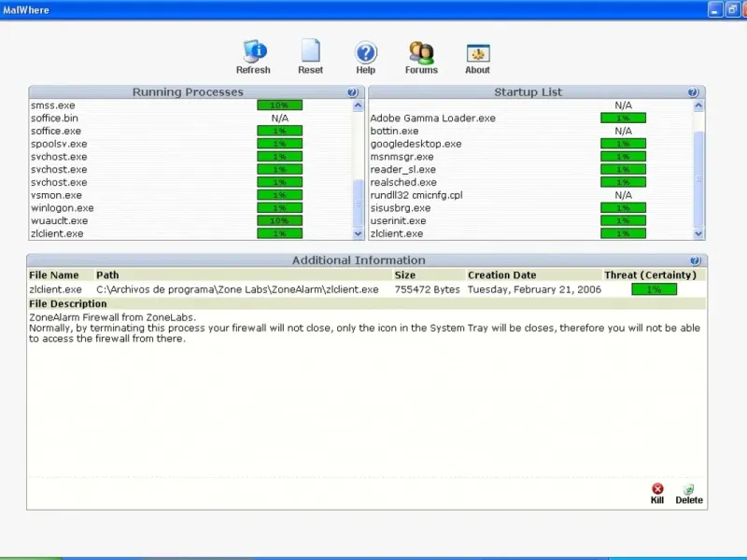
Task: Click the File Description heading
Action: point(67,304)
